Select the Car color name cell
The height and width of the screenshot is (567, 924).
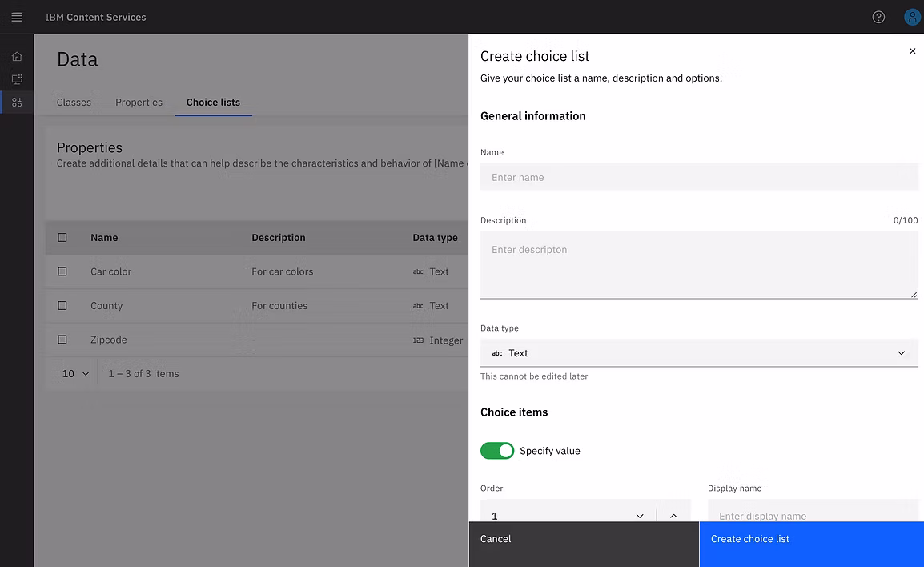pos(110,271)
